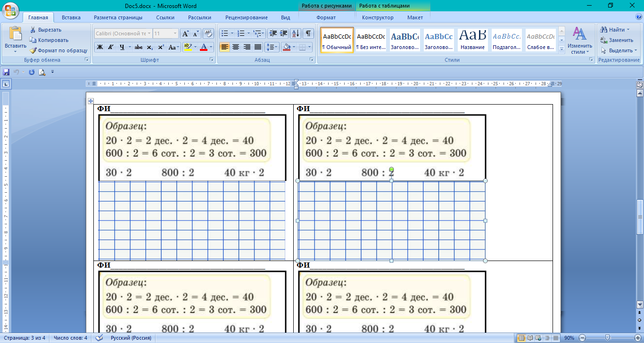
Task: Expand the styles gallery
Action: (561, 49)
